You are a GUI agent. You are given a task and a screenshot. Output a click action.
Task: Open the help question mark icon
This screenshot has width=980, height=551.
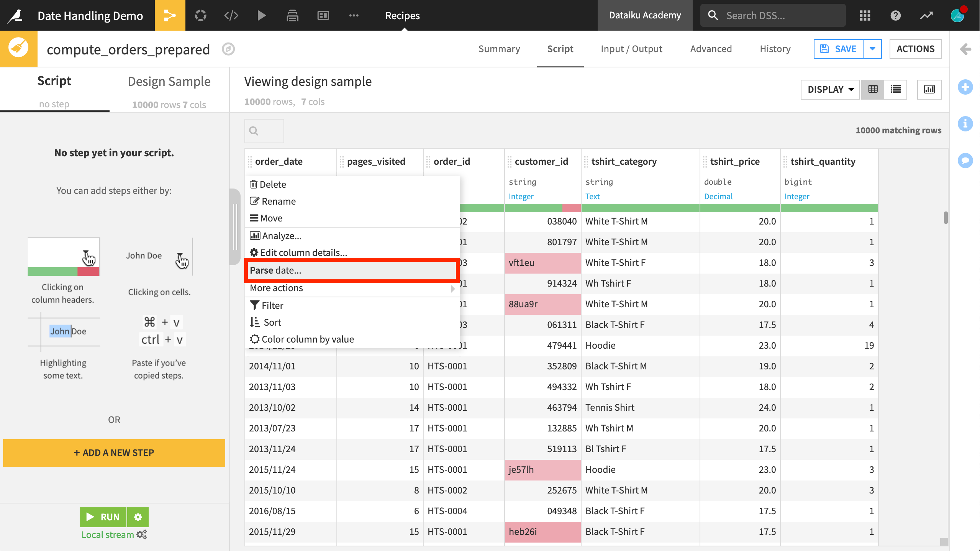pyautogui.click(x=895, y=15)
